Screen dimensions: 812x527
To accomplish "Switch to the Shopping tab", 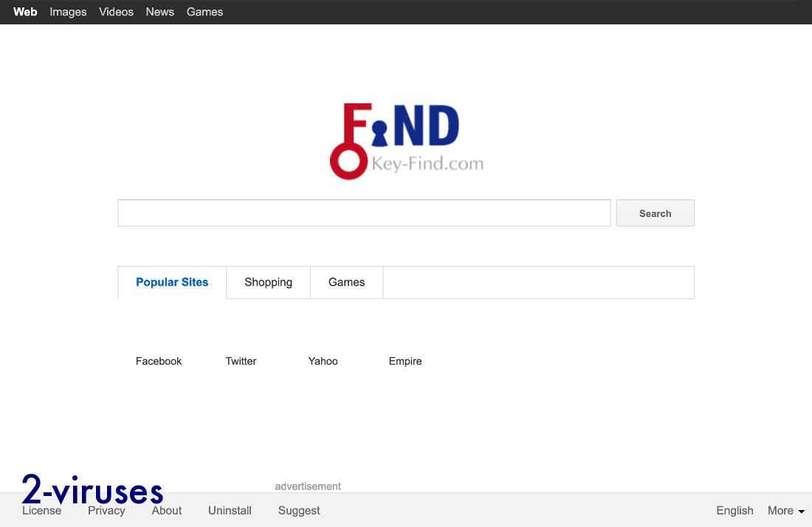I will [268, 282].
